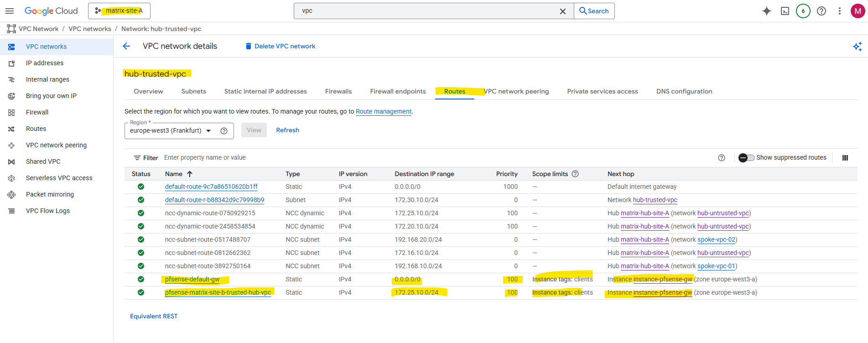
Task: Click Scope limits help icon
Action: coord(575,174)
